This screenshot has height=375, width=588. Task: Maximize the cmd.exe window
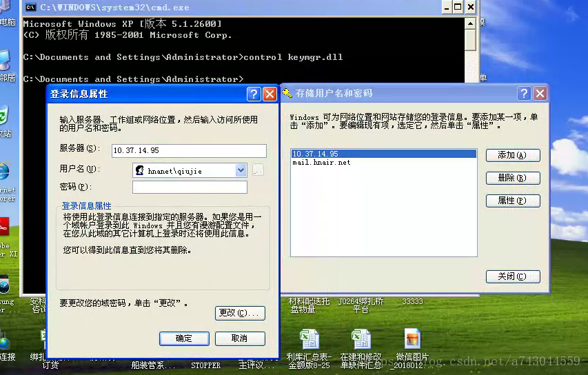458,7
